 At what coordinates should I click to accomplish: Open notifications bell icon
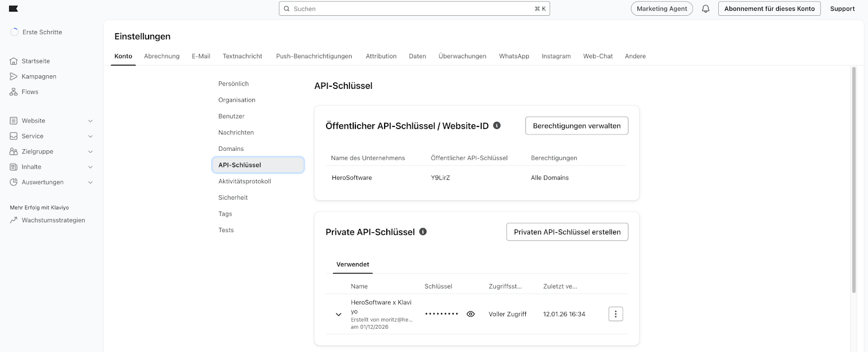705,9
